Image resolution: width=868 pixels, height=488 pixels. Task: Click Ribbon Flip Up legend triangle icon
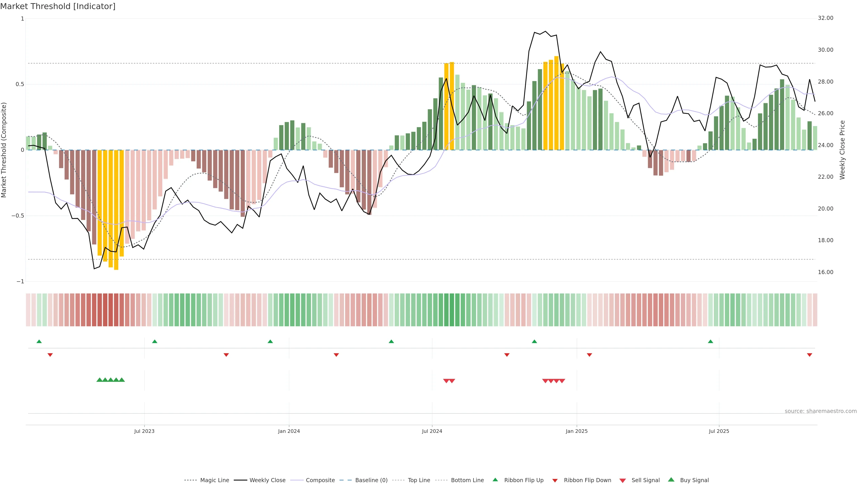coord(495,480)
